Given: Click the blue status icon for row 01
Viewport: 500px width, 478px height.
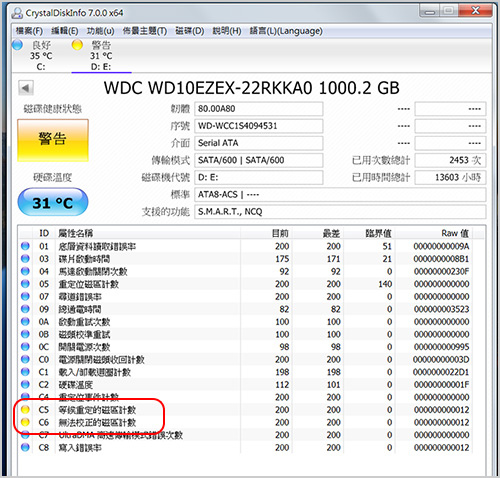Looking at the screenshot, I should [25, 246].
